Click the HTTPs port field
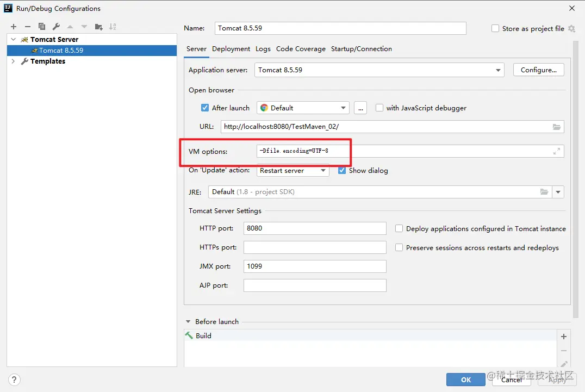Screen dimensions: 585x392 [315, 247]
